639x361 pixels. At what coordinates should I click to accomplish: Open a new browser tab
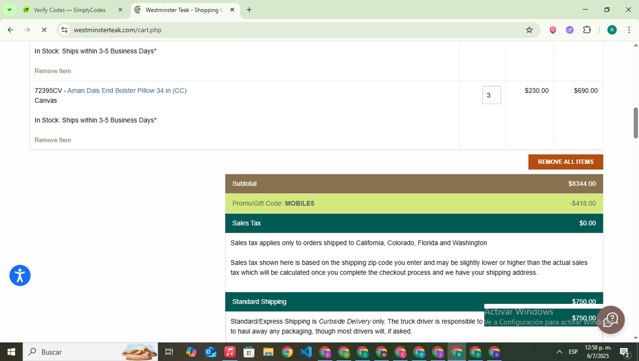(249, 10)
